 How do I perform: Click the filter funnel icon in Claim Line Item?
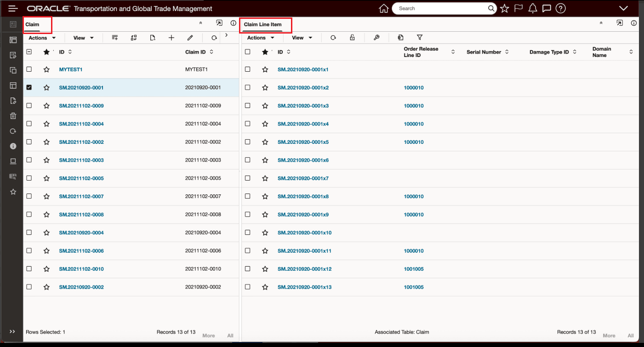pos(419,38)
